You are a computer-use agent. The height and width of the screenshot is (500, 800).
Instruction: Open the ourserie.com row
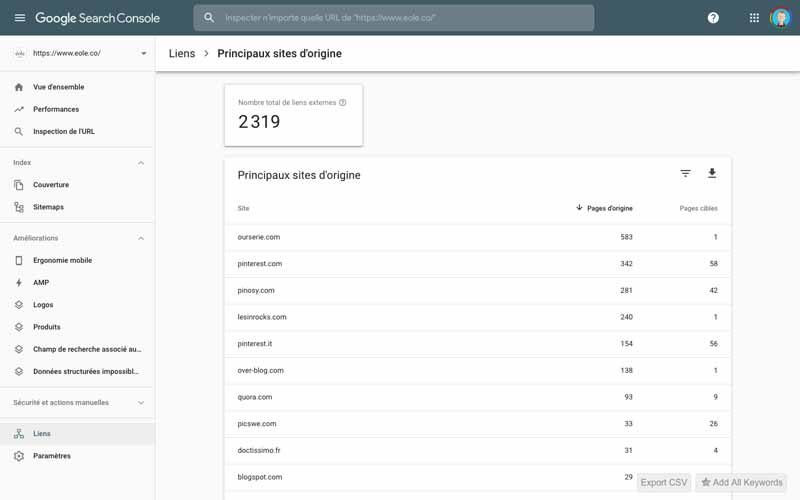pyautogui.click(x=478, y=237)
